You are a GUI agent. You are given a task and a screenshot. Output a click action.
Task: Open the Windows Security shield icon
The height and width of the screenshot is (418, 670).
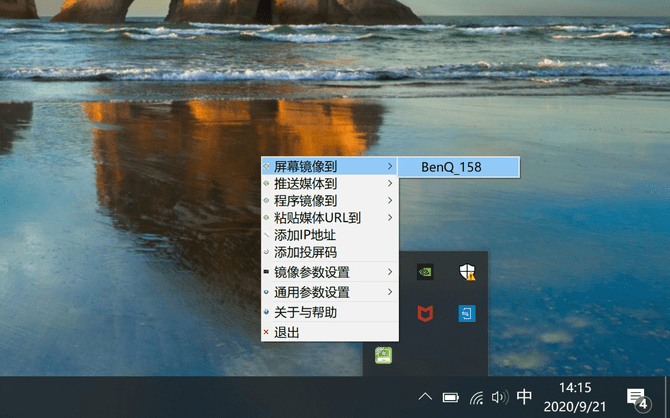click(x=466, y=271)
